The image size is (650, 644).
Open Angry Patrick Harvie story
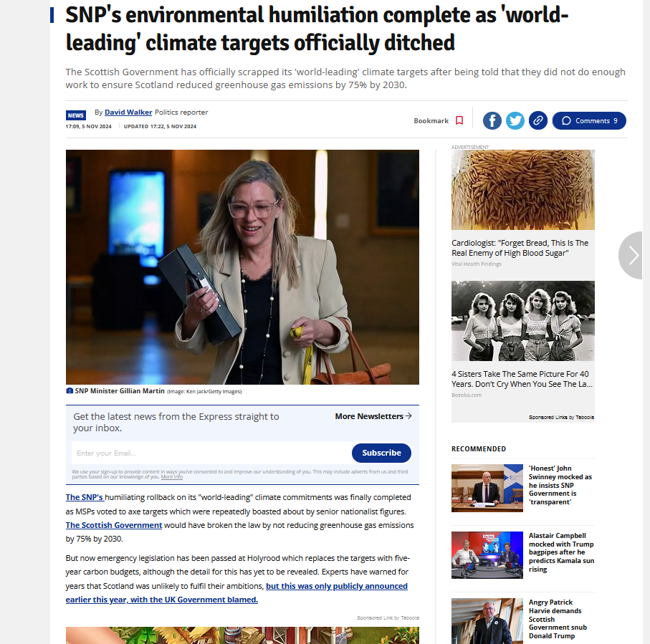tap(558, 619)
